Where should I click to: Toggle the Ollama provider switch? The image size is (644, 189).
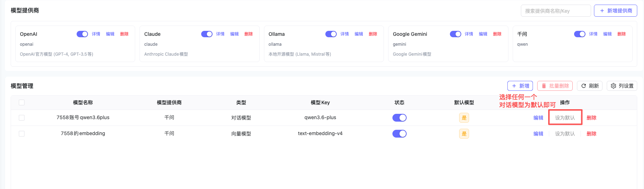coord(331,34)
